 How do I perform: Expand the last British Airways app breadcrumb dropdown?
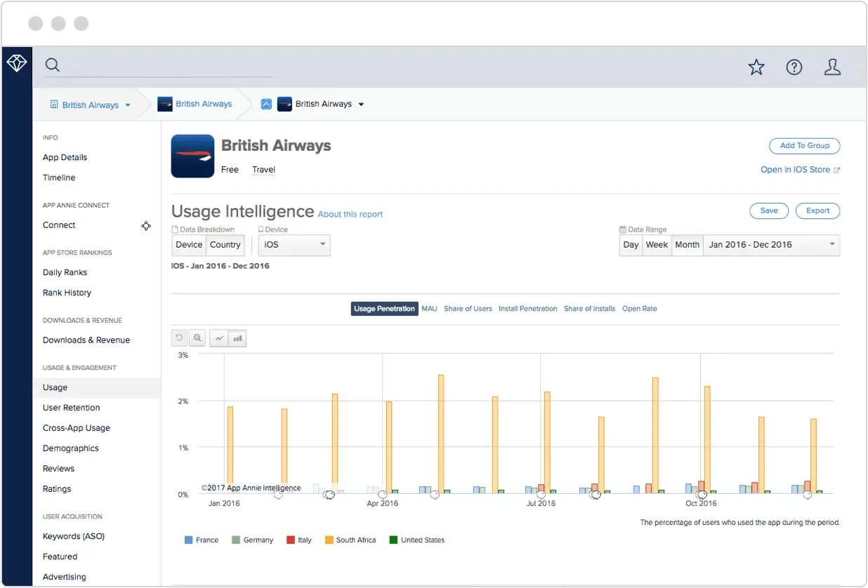point(362,105)
